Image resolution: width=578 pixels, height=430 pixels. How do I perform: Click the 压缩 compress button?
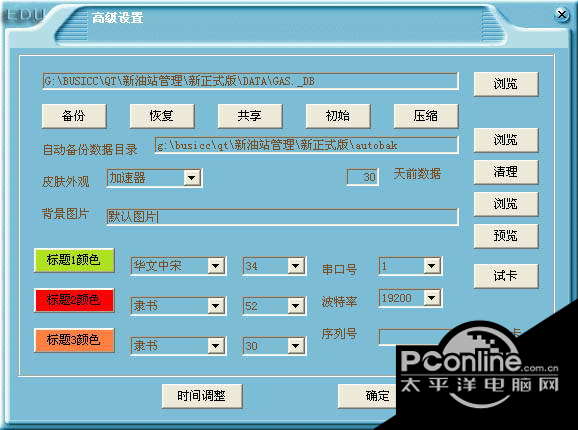point(426,116)
